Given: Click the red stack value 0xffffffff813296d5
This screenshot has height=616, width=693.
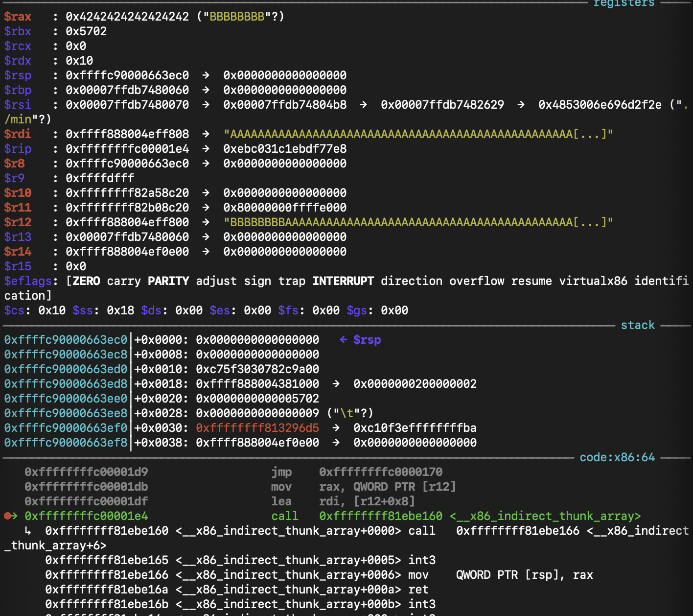Looking at the screenshot, I should pyautogui.click(x=257, y=427).
